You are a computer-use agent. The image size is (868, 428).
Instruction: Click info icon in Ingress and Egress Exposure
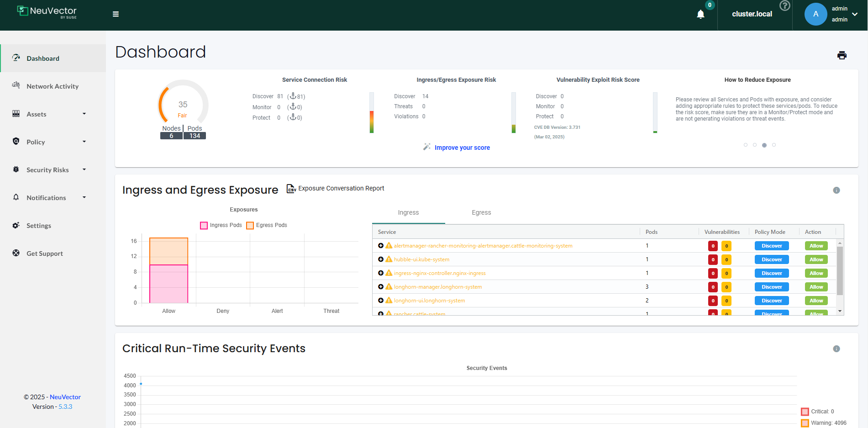pos(836,190)
